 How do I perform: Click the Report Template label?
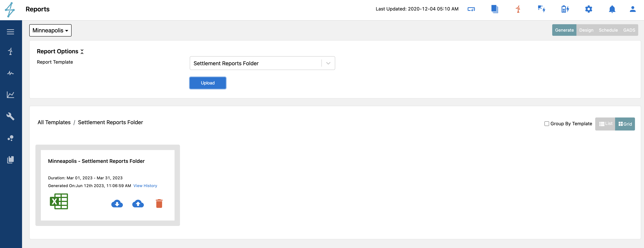coord(55,62)
